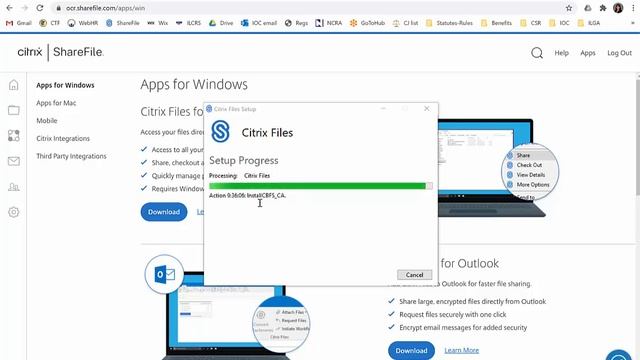Open the Drive bookmark
The image size is (640, 360).
221,23
